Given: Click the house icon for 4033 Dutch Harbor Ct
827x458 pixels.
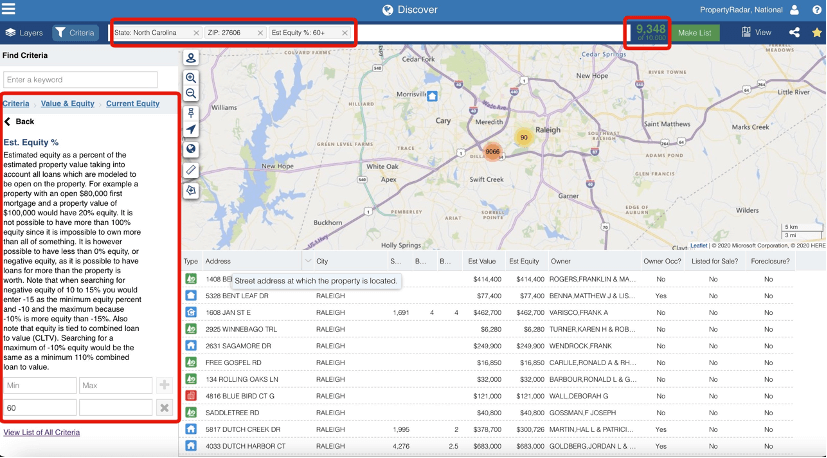Looking at the screenshot, I should coord(191,446).
